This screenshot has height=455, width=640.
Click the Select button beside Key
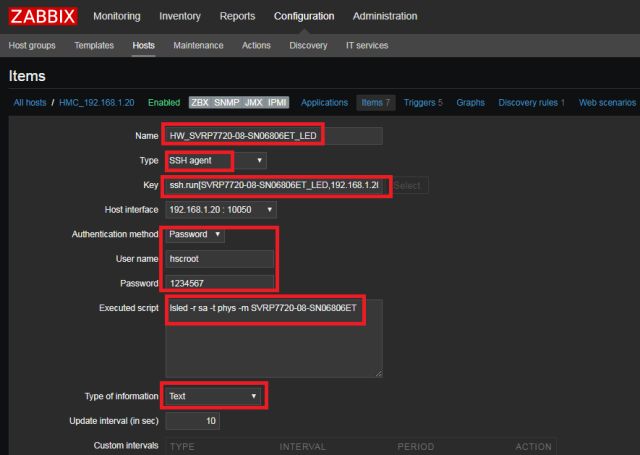408,186
